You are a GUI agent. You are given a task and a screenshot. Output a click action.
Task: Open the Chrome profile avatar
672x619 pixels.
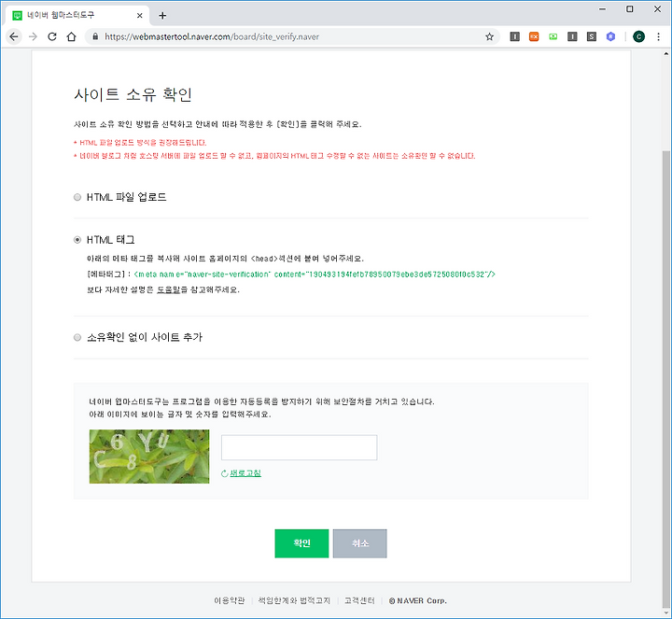(x=638, y=36)
